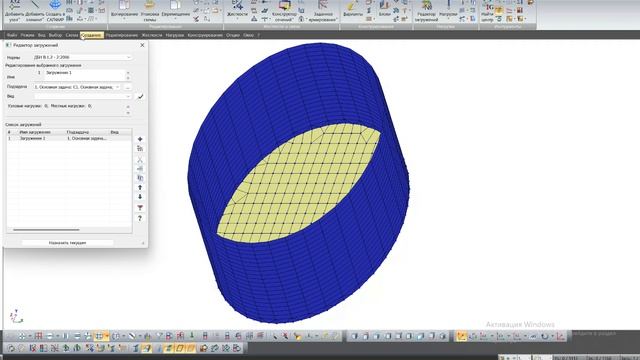The height and width of the screenshot is (360, 640).
Task: Open the Перемещение ribbon tool
Action: (176, 11)
